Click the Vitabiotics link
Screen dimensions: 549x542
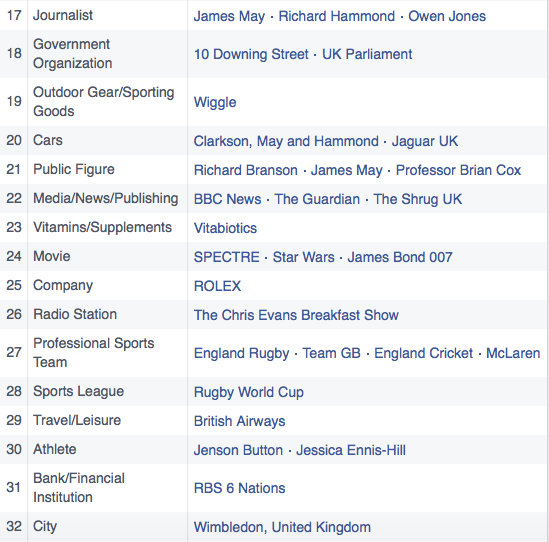pos(225,228)
